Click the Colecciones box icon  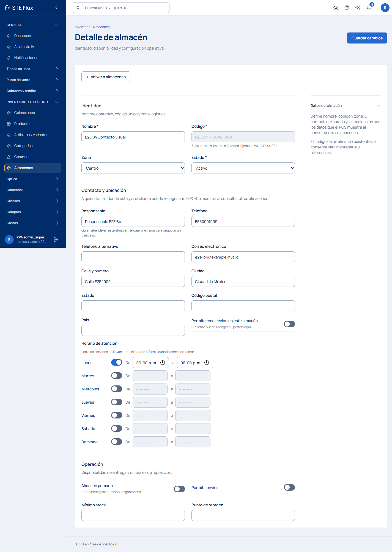[x=9, y=113]
